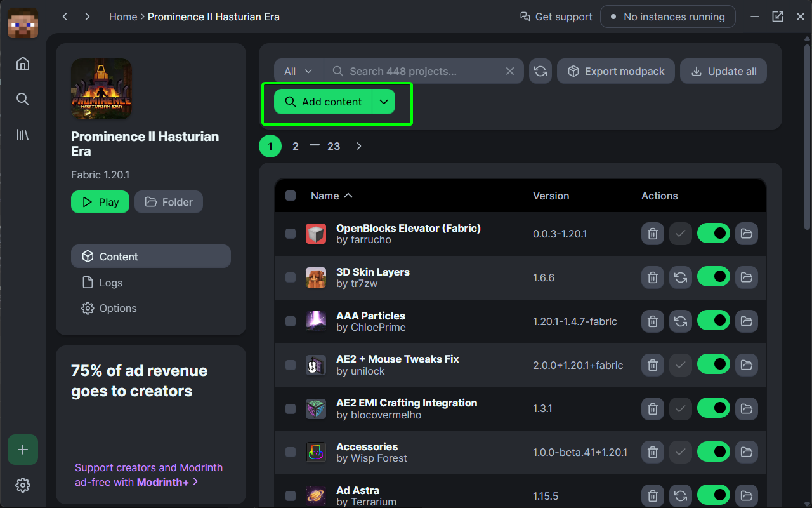Show OpenBlocks Elevator file in folder
Image resolution: width=812 pixels, height=508 pixels.
(747, 234)
